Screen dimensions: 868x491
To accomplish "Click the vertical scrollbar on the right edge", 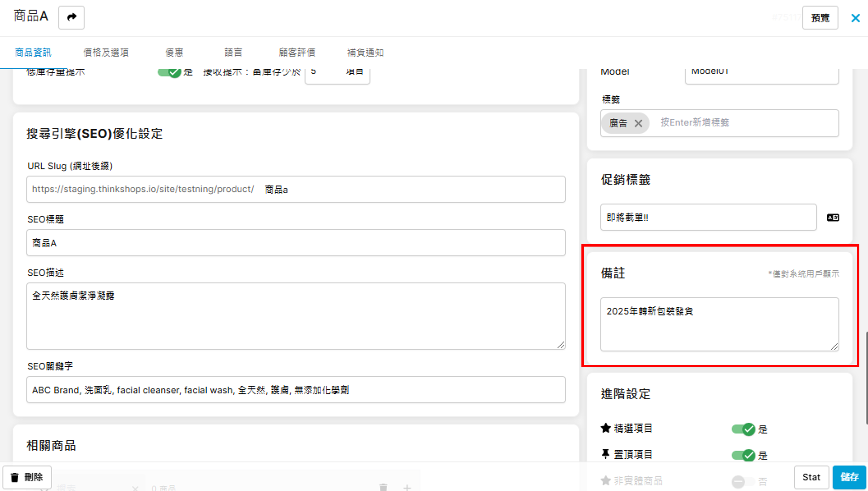I will click(866, 378).
